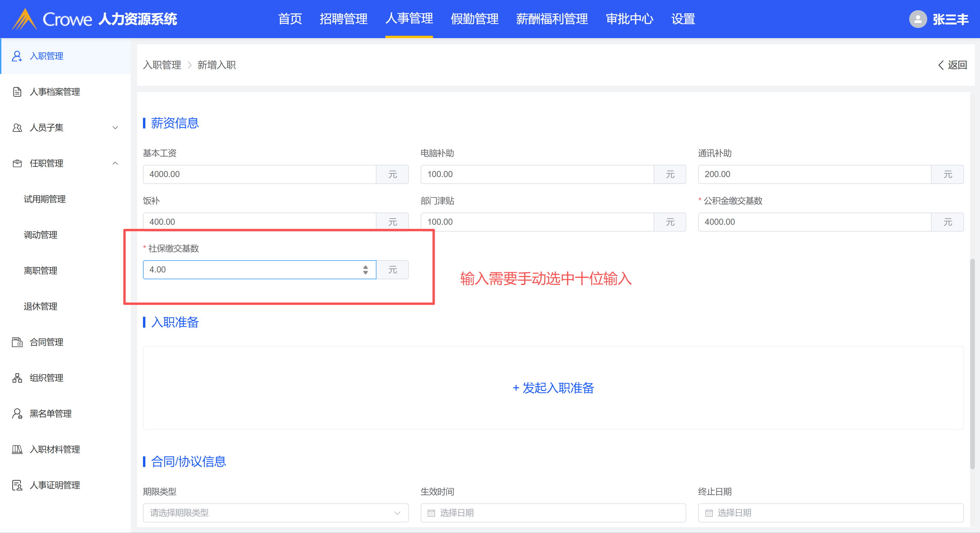
Task: Open 试用期管理 in sidebar
Action: (x=45, y=199)
